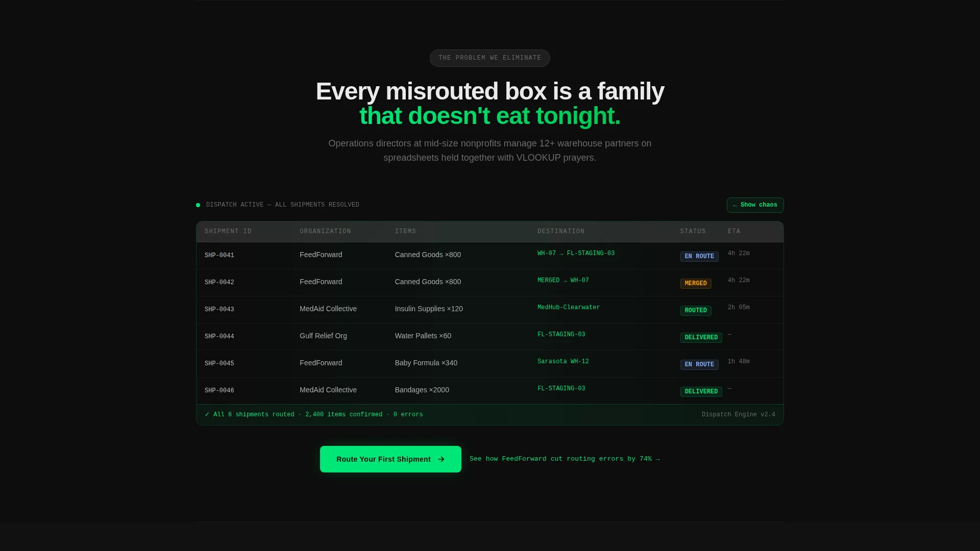Click Insulin Supplies ×120 item cell

(429, 309)
